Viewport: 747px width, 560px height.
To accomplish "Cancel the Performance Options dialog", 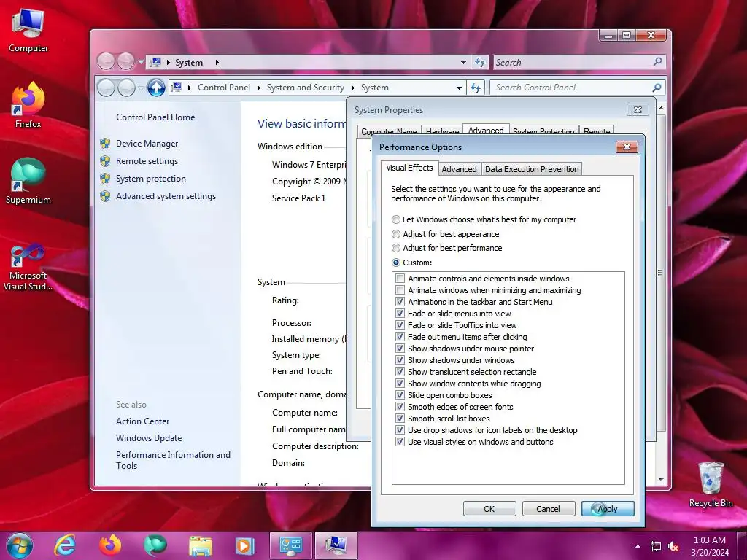I will tap(548, 509).
